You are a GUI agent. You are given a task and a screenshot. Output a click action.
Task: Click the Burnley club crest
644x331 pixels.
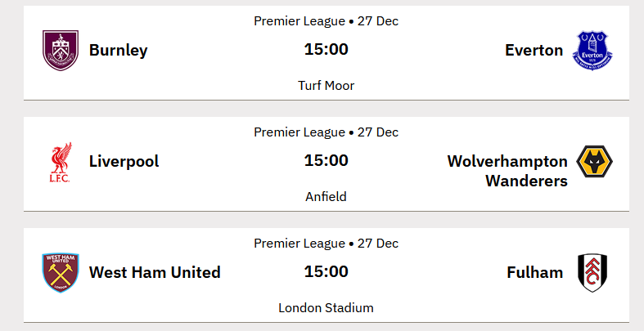point(60,50)
